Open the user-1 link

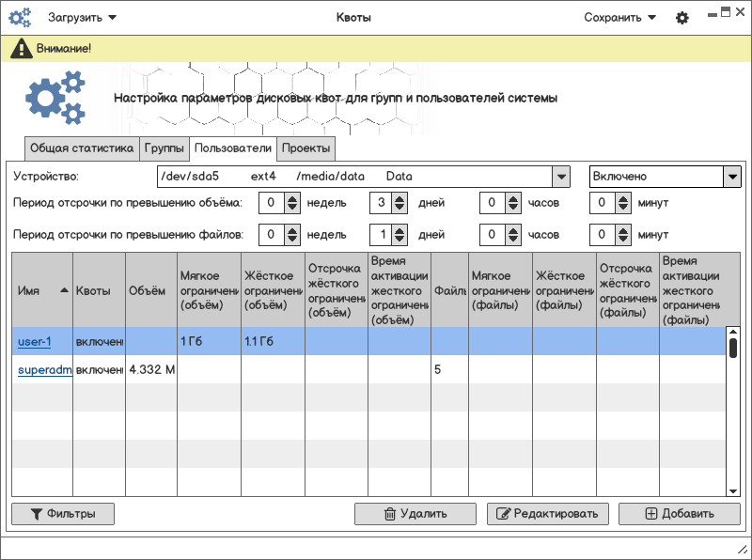click(x=34, y=342)
